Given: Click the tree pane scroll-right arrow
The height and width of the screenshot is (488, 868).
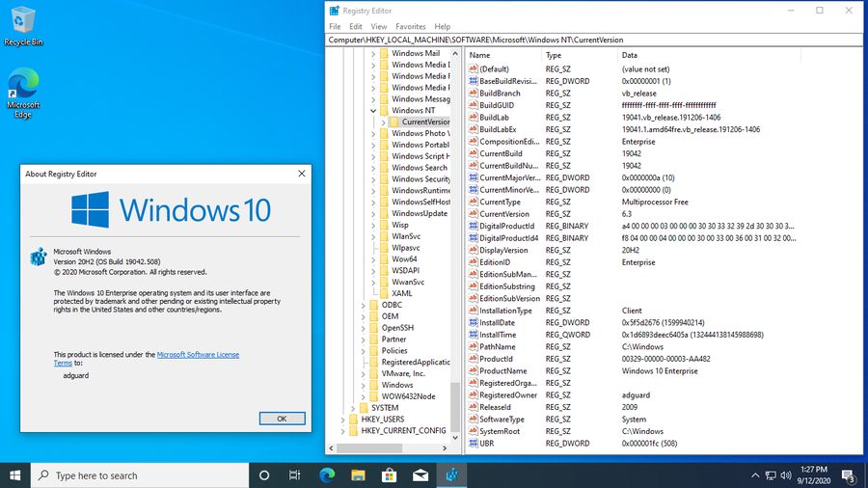Looking at the screenshot, I should coord(445,448).
